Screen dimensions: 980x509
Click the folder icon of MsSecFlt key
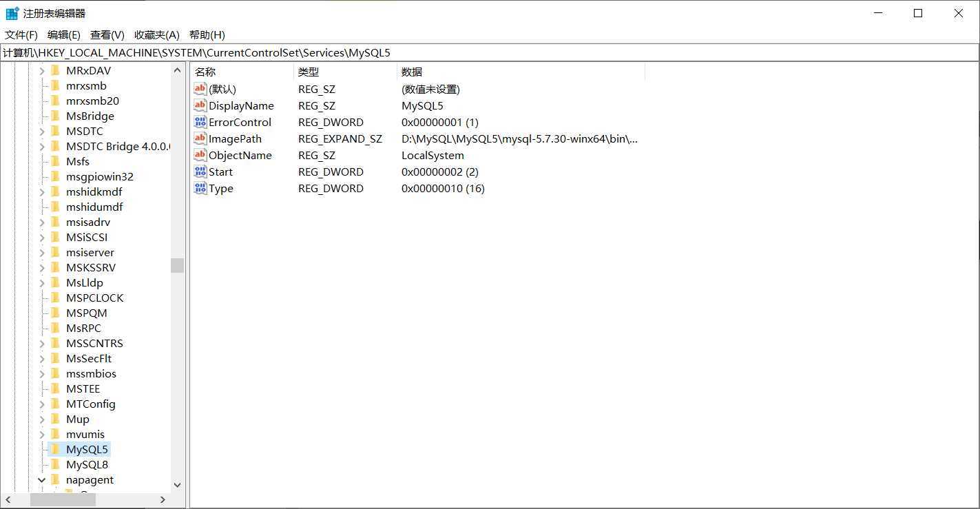pos(56,358)
